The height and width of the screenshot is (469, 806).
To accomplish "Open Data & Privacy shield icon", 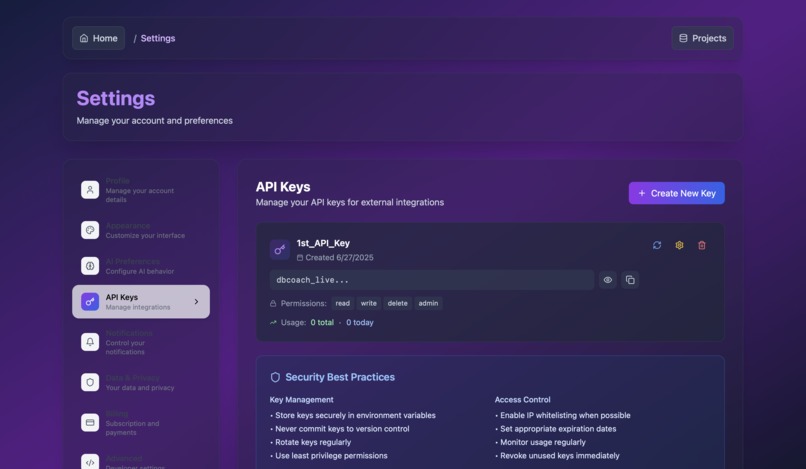I will [90, 382].
